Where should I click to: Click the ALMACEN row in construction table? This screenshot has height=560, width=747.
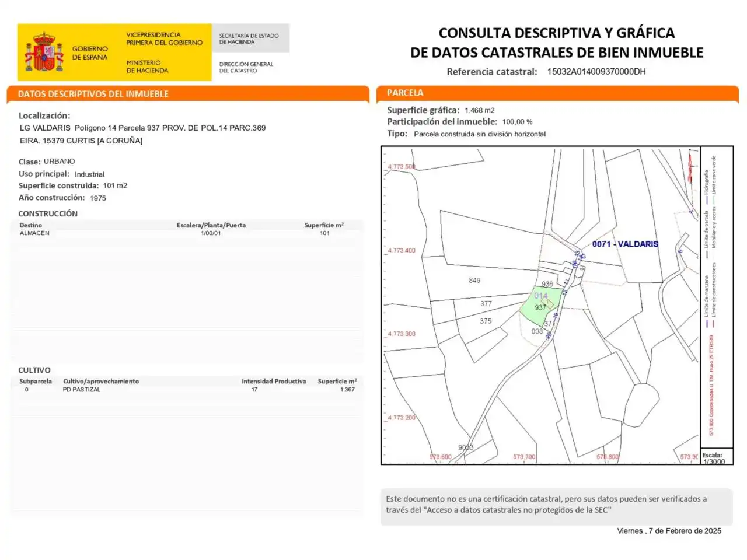187,233
